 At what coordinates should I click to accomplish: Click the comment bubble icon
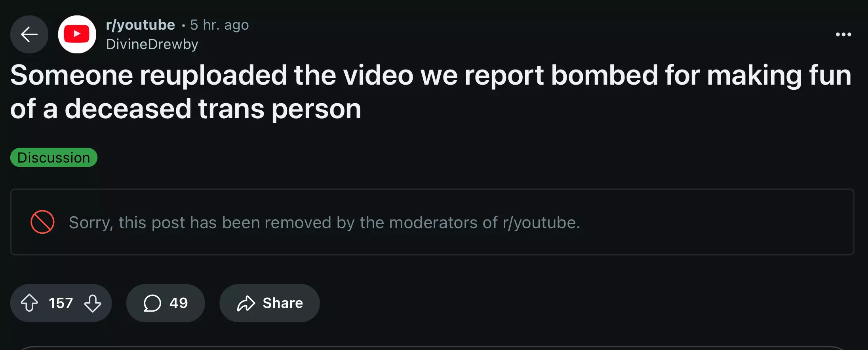[152, 303]
